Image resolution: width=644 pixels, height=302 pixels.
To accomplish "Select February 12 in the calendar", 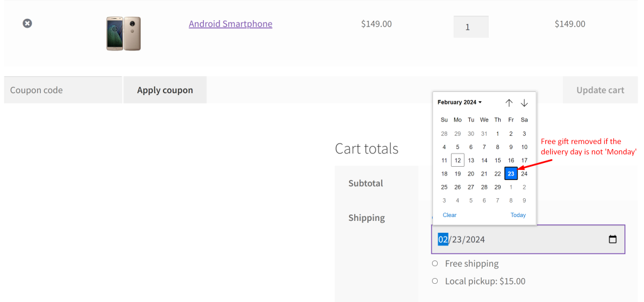I will (x=458, y=160).
